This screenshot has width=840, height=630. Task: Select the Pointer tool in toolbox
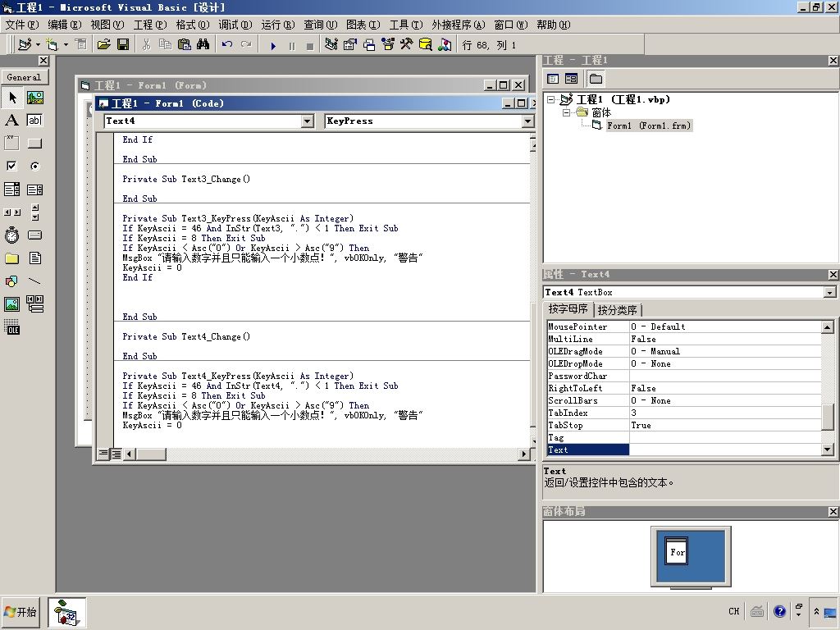click(x=11, y=97)
